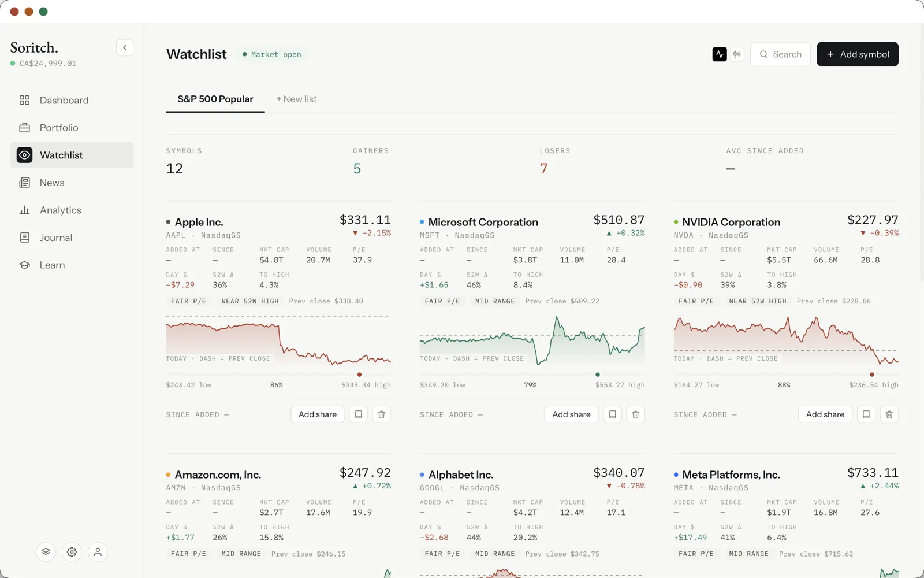The height and width of the screenshot is (578, 924).
Task: Click the Soritch logo
Action: (x=34, y=47)
